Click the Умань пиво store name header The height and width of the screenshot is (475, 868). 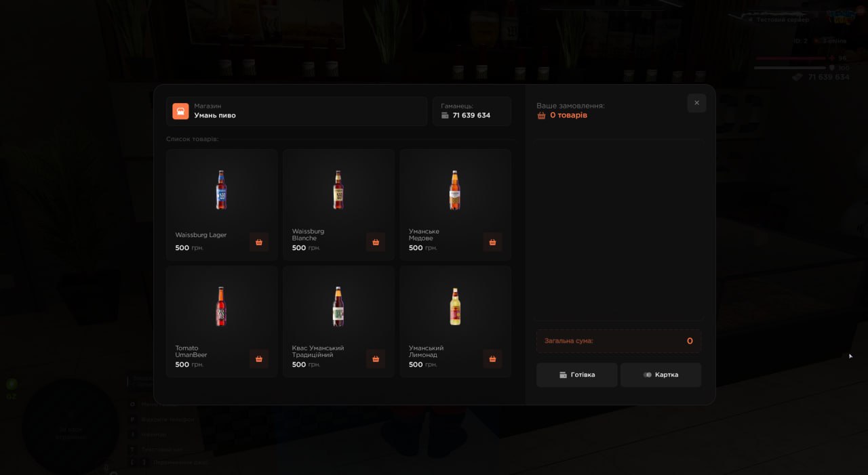[215, 115]
